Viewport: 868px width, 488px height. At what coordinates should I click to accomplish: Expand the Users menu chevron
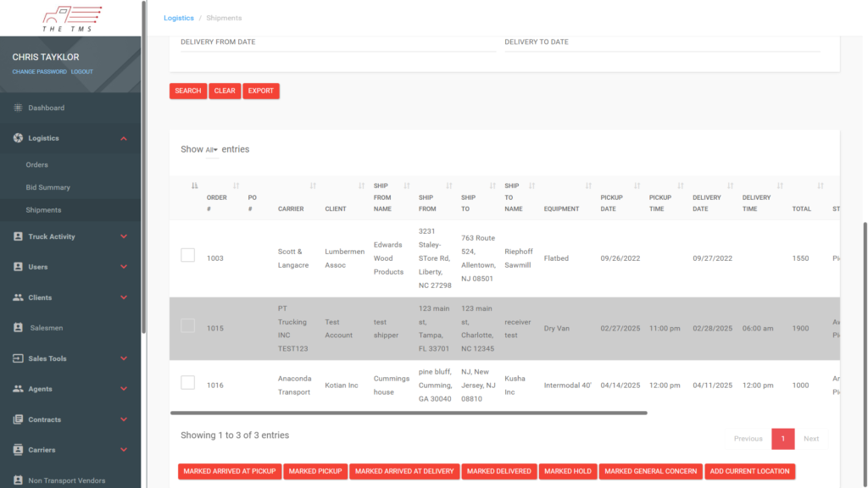coord(124,267)
